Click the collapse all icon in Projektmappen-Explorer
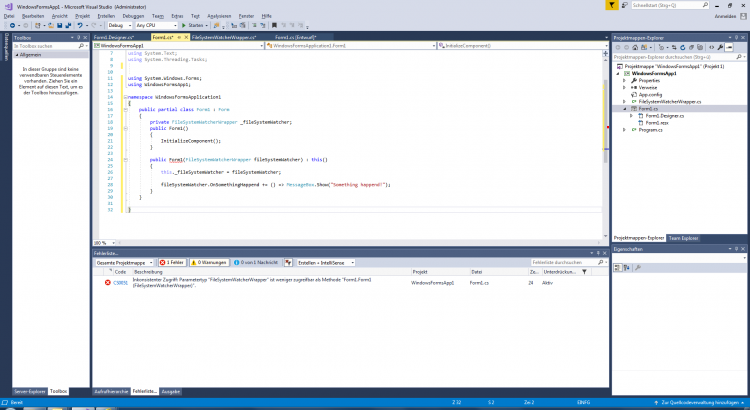This screenshot has height=410, width=750. click(691, 47)
